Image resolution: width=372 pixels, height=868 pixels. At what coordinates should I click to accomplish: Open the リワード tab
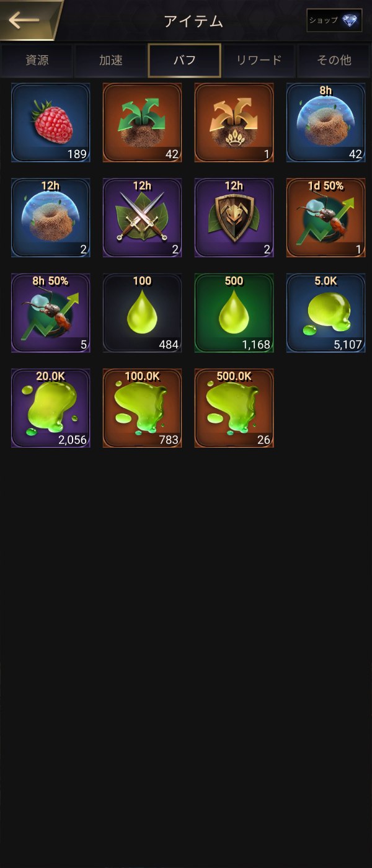click(259, 60)
